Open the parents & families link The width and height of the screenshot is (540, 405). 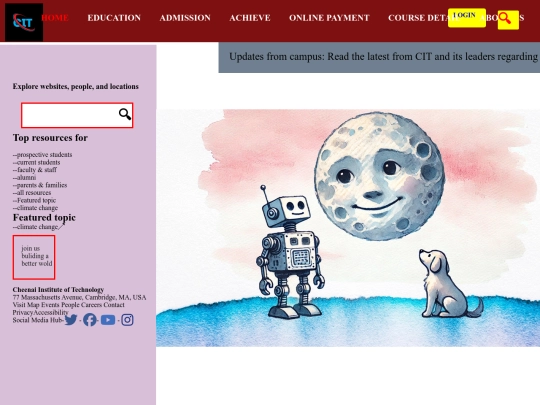[40, 185]
